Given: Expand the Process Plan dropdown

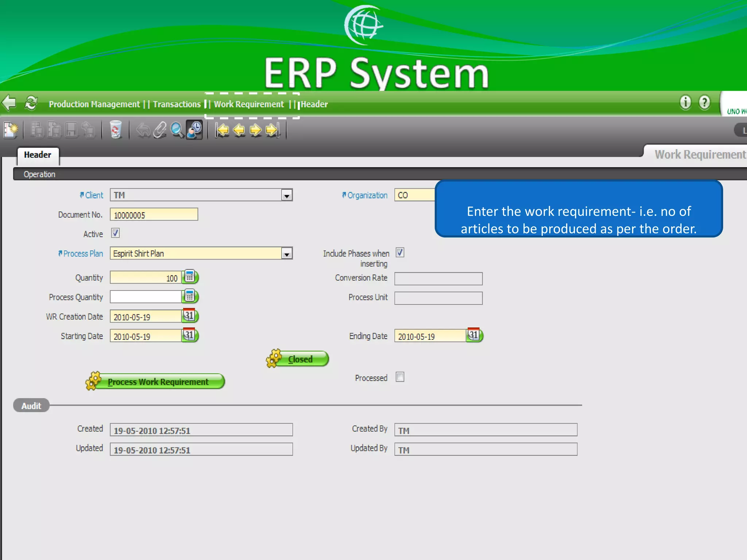Looking at the screenshot, I should click(287, 254).
